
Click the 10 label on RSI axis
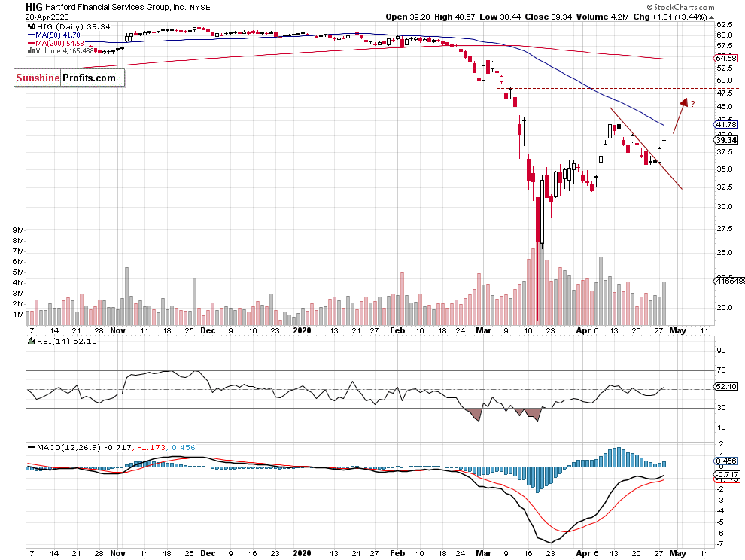721,427
